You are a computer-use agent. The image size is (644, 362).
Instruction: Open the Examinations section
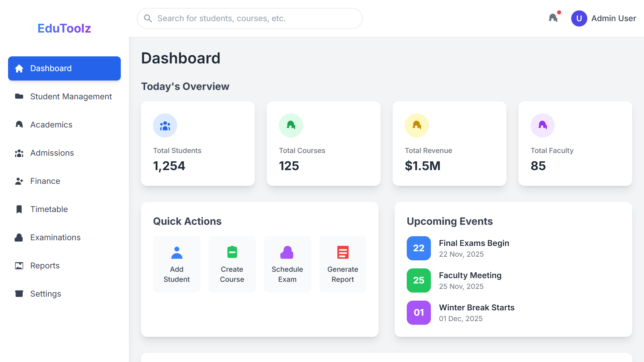[55, 237]
